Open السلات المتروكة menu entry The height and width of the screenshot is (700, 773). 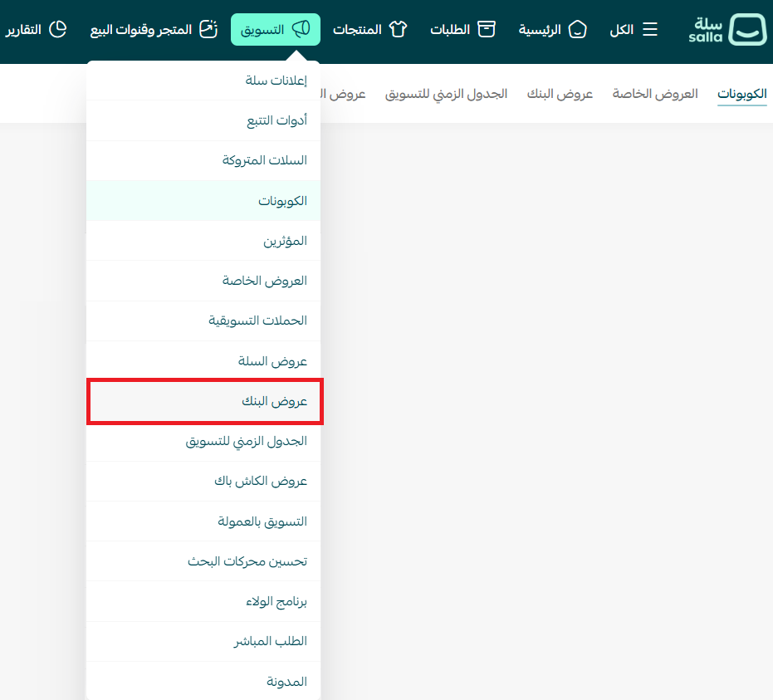coord(264,160)
